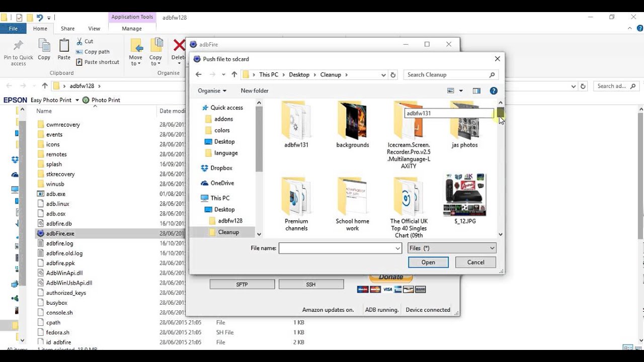Select the jas photos folder
This screenshot has height=362, width=644.
click(464, 125)
